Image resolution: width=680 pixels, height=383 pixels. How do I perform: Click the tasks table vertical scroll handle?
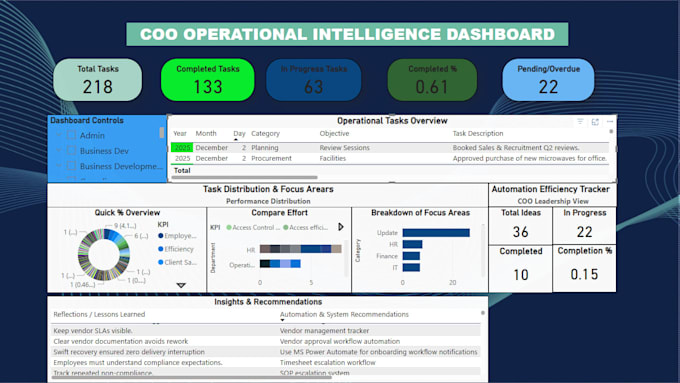[611, 131]
